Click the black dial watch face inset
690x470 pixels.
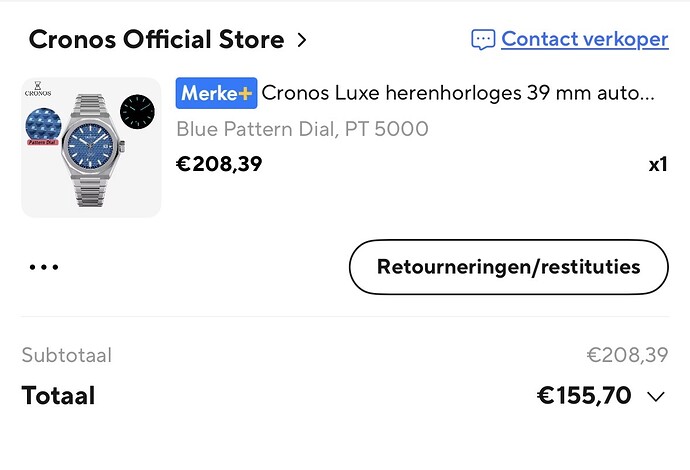(x=138, y=111)
